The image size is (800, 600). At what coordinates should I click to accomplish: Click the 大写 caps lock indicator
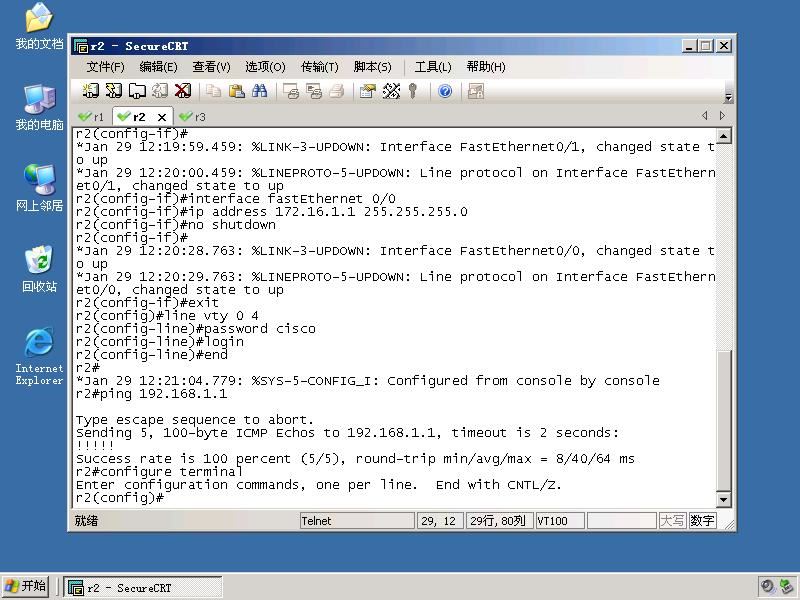click(x=672, y=521)
